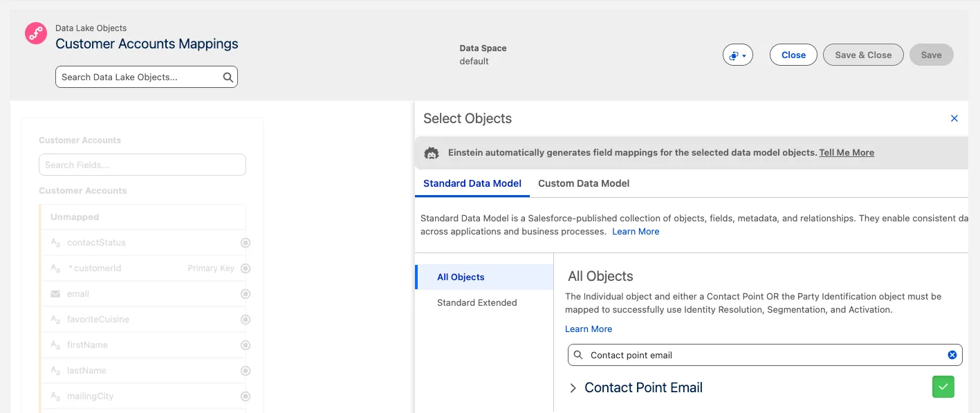Screen dimensions: 980x413
Task: Open the Tell Me More link
Action: pos(846,152)
